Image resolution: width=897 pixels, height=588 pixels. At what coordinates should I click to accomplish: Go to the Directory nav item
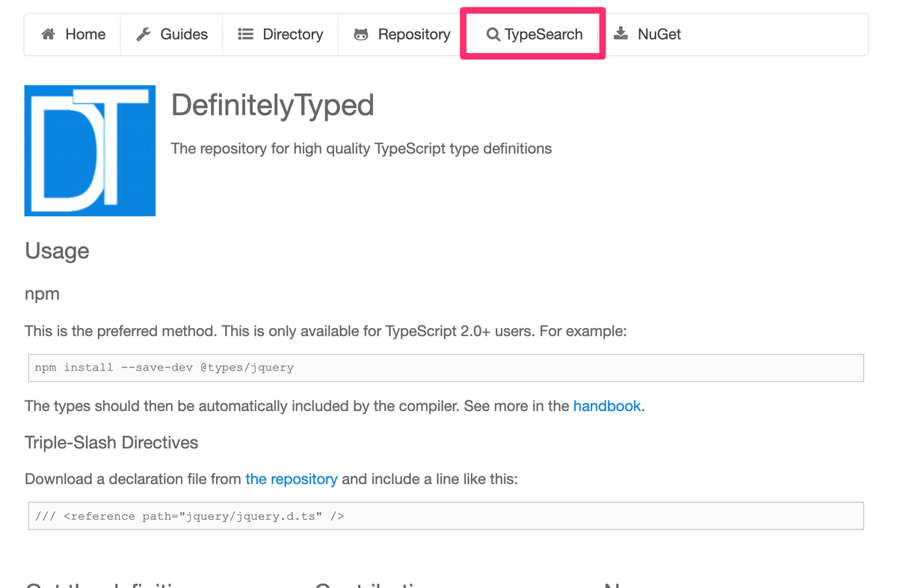[x=280, y=34]
